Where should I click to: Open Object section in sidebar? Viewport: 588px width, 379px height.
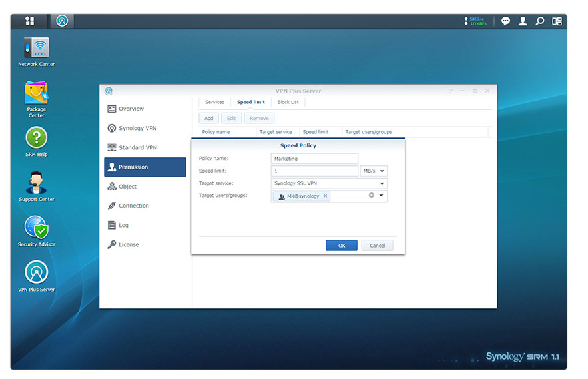click(x=145, y=187)
